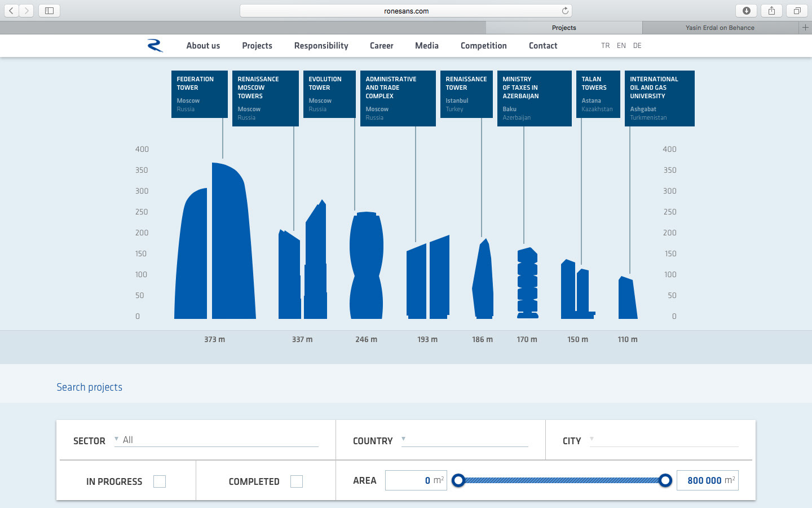
Task: Open the Renaissance Moscow Towers label card
Action: point(266,98)
